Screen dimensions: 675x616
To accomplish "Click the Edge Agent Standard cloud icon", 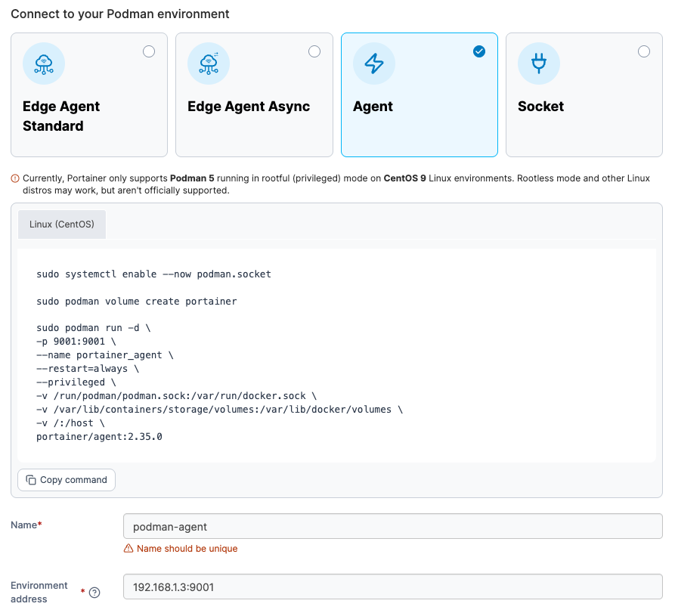I will 44,63.
